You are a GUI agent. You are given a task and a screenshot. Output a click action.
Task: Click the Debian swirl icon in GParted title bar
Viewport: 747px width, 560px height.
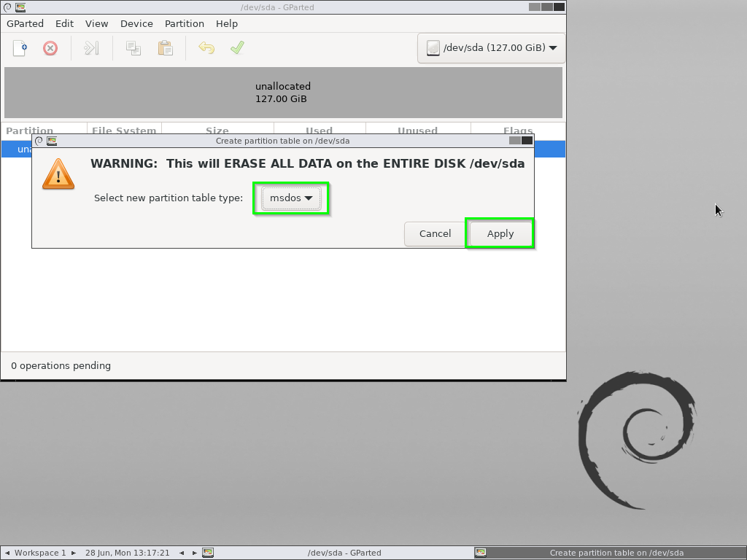(7, 7)
